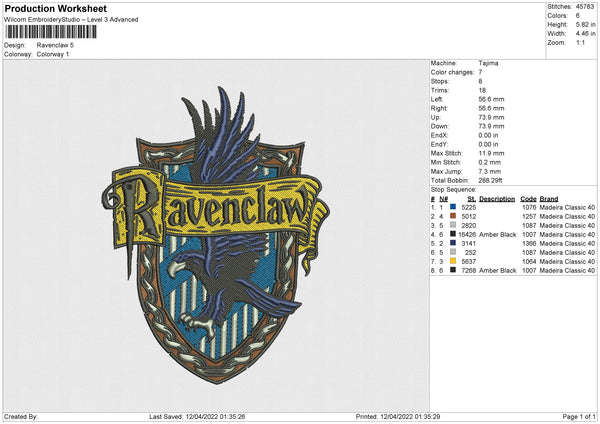600x424 pixels.
Task: Click the Description column header
Action: [x=497, y=198]
